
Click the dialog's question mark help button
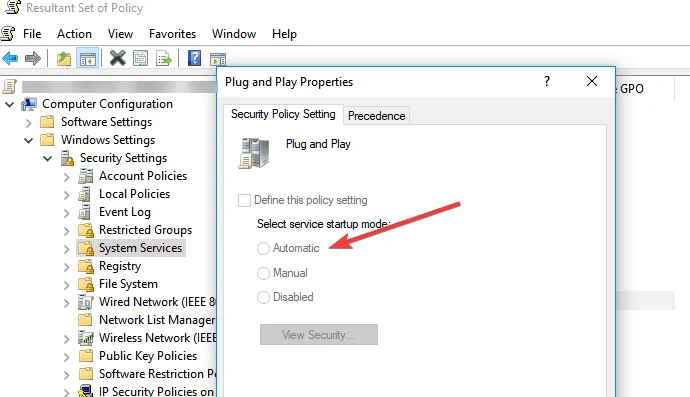click(547, 81)
